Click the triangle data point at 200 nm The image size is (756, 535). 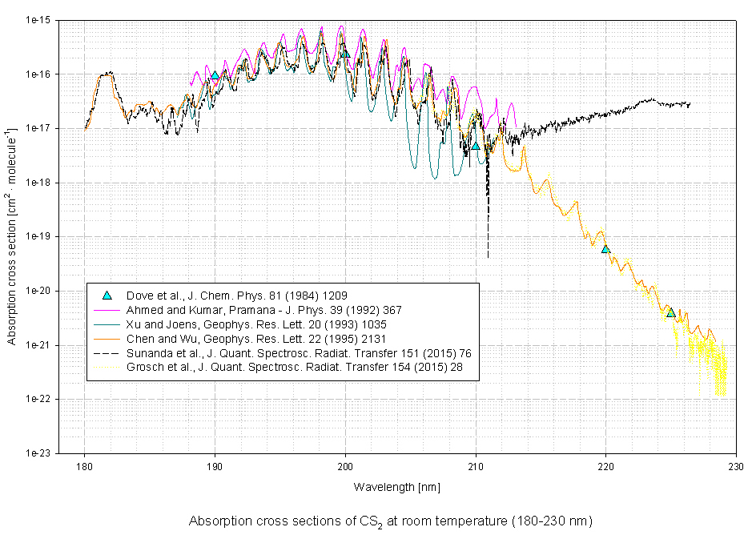coord(345,53)
